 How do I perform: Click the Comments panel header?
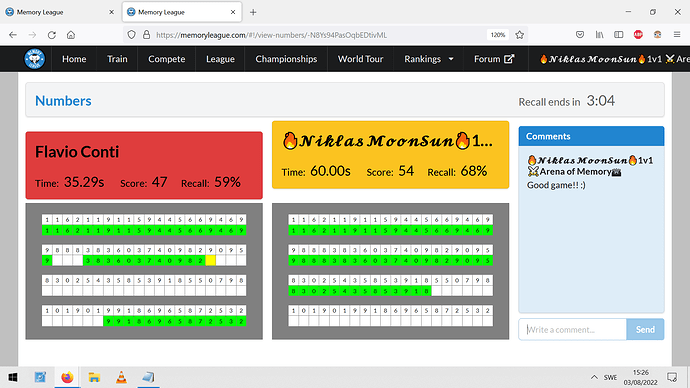click(x=591, y=136)
